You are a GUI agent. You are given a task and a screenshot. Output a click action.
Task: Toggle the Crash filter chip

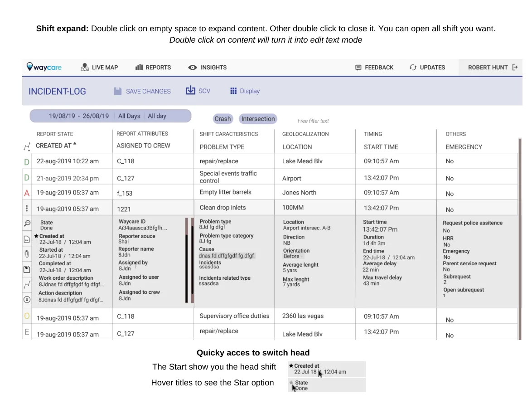[x=222, y=119]
